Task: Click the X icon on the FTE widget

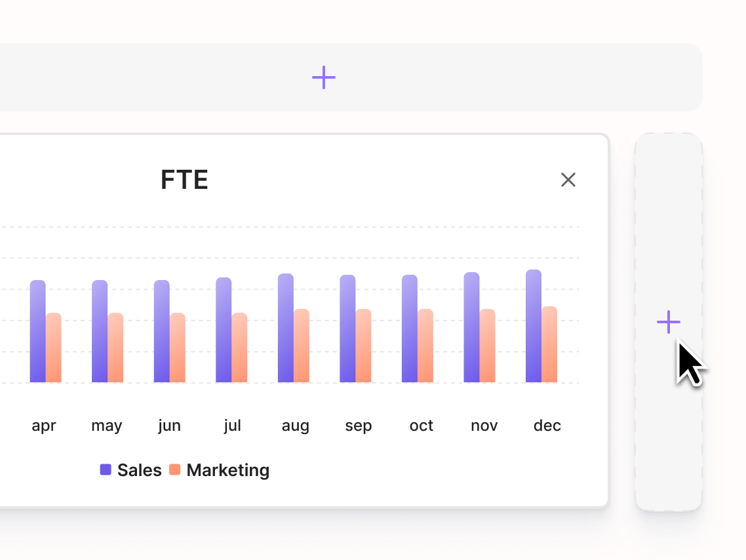Action: [568, 180]
